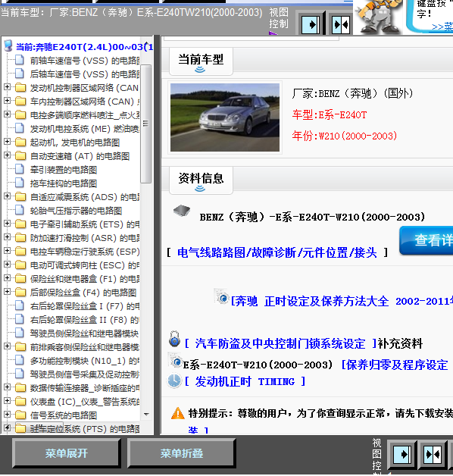453x476 pixels.
Task: Click the bottom view-control collapse arrows icon
Action: coord(433,455)
